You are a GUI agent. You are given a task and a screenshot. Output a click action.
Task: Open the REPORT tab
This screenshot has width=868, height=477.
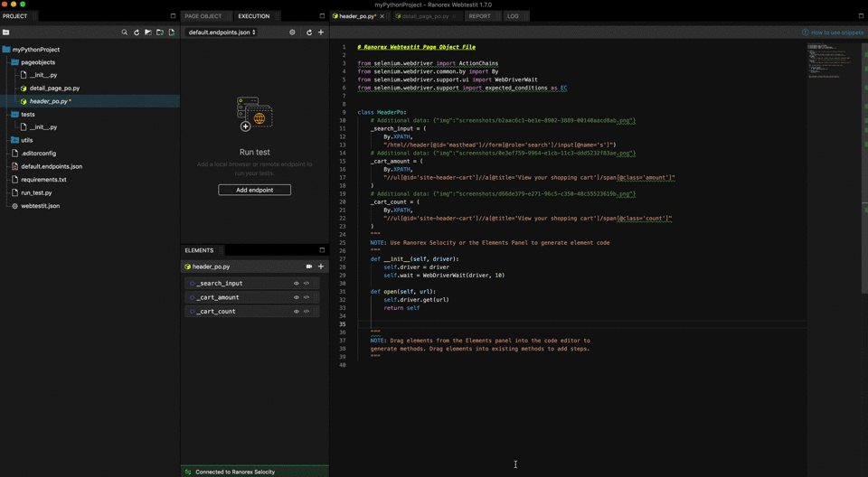479,16
